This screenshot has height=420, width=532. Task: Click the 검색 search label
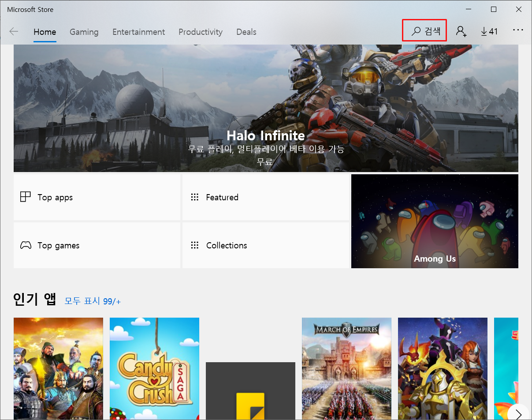pos(432,31)
